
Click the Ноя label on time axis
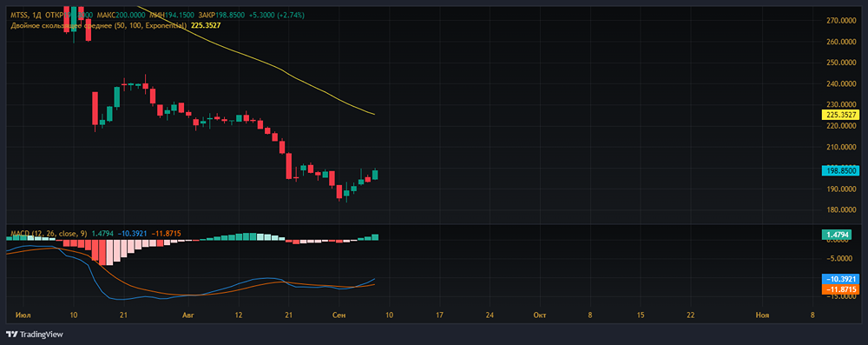pyautogui.click(x=762, y=315)
